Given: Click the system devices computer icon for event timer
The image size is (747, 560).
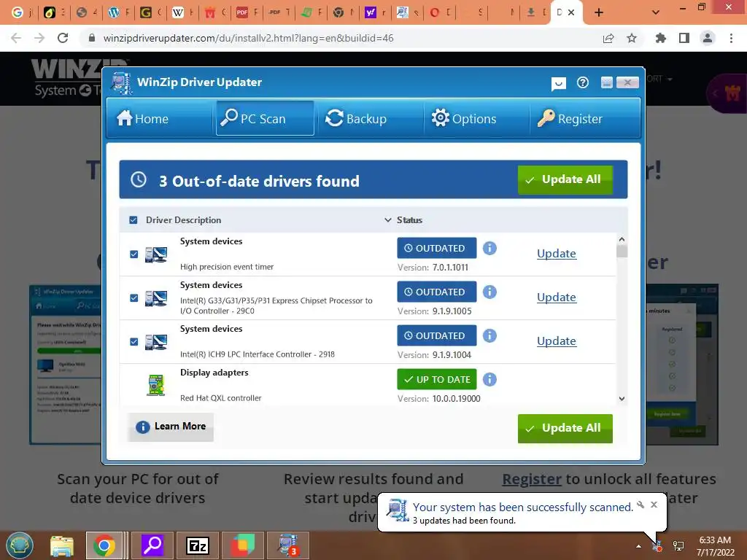Looking at the screenshot, I should (156, 254).
